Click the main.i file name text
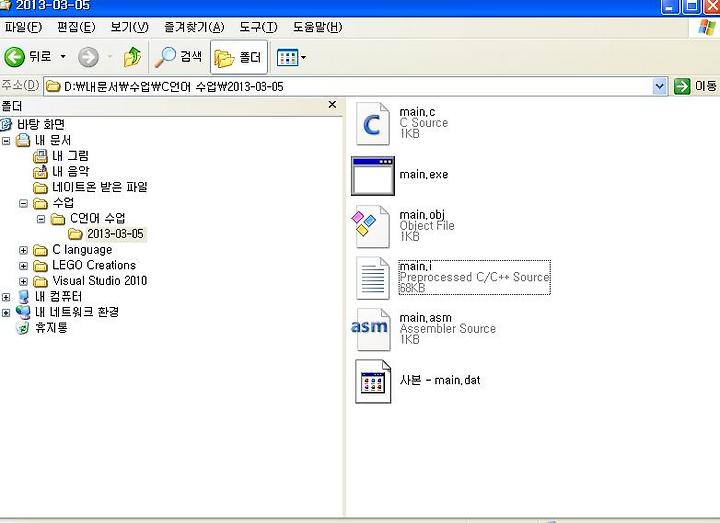 [416, 266]
